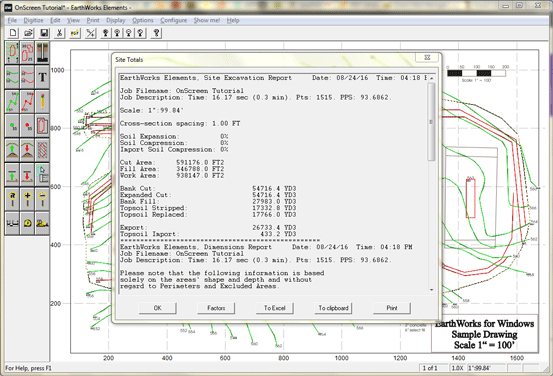Click the yellow tape measure tool
The width and height of the screenshot is (553, 376).
[x=27, y=223]
